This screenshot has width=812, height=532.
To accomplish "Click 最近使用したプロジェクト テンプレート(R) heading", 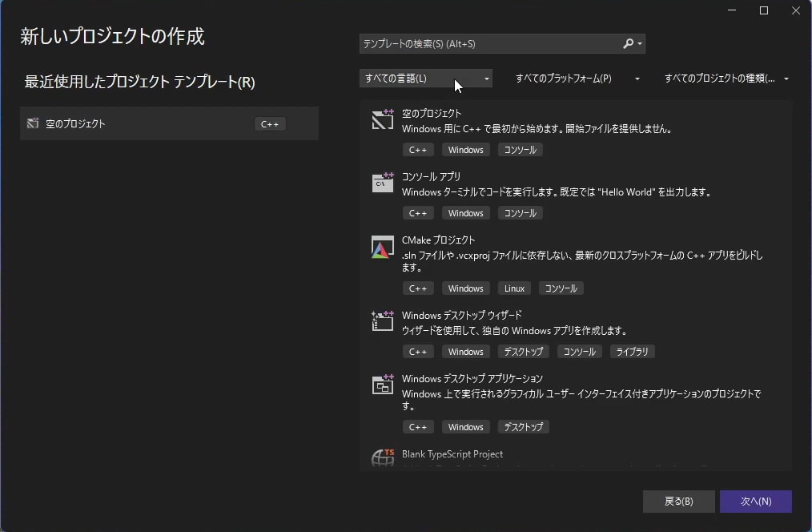I will pos(140,82).
